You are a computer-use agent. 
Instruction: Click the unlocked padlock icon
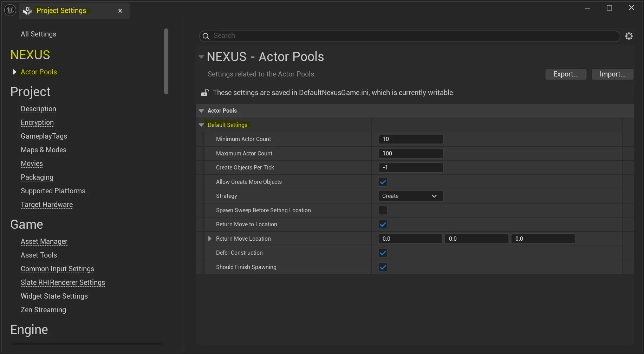point(205,93)
